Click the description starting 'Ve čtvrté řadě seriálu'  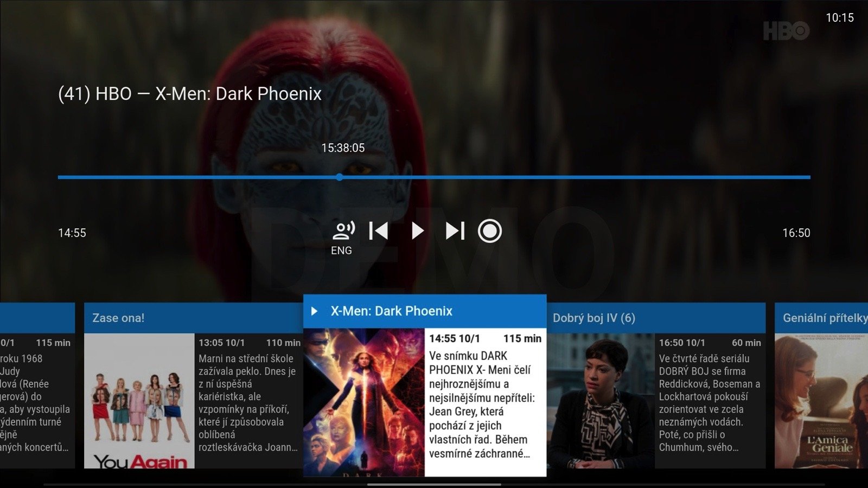pyautogui.click(x=710, y=403)
